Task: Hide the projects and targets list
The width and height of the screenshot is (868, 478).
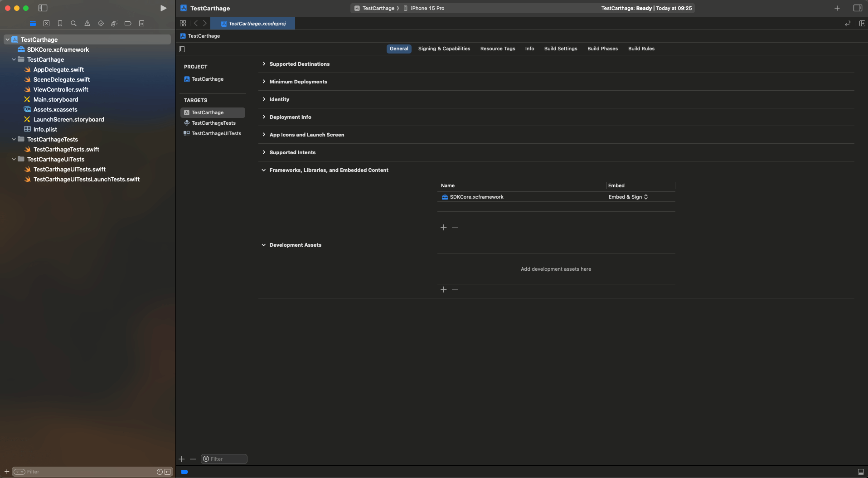Action: pos(182,49)
